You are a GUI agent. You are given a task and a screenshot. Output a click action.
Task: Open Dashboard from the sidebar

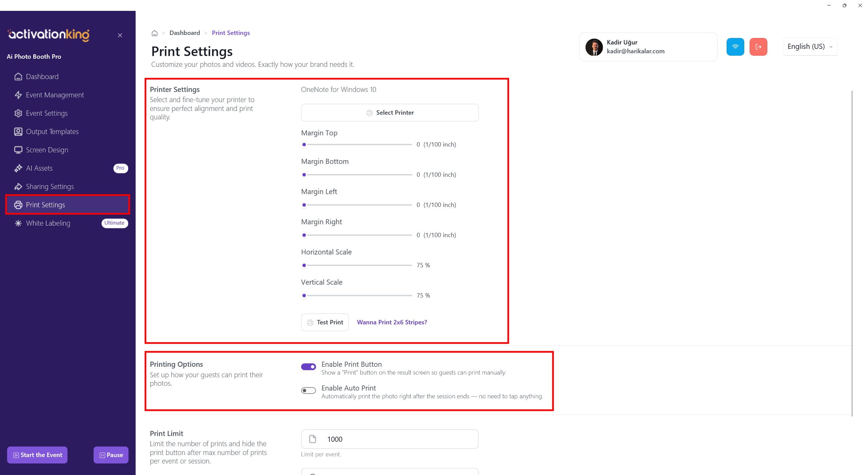coord(42,77)
